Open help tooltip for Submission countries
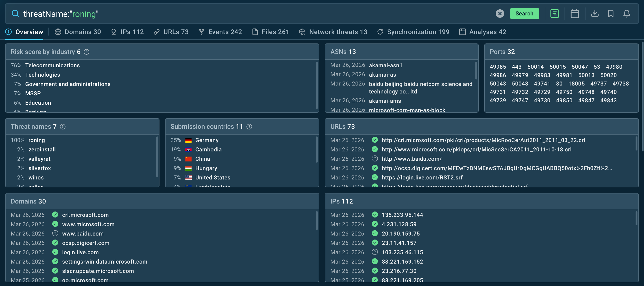This screenshot has width=644, height=286. click(x=249, y=127)
